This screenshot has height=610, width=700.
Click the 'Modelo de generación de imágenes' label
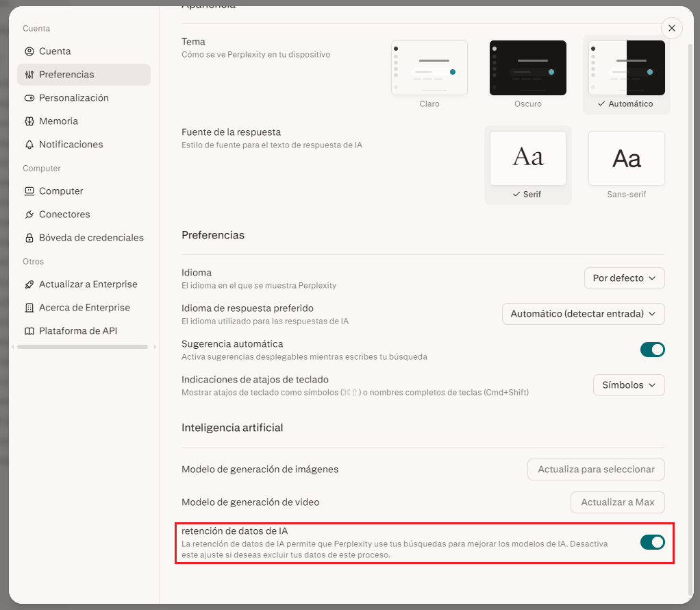point(260,469)
